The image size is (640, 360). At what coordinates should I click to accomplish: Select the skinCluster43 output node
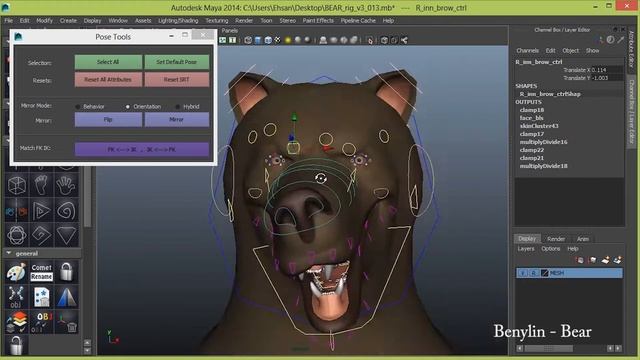pyautogui.click(x=539, y=126)
